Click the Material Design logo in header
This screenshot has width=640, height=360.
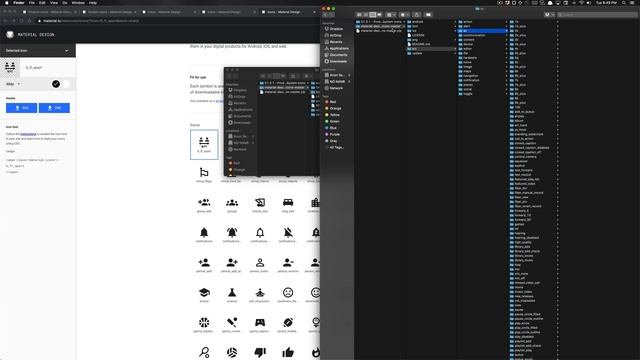[x=10, y=35]
